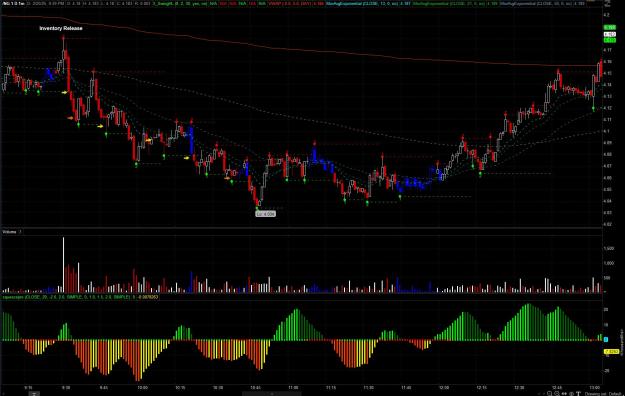Click the horizontal pan arrows icon

point(564,394)
